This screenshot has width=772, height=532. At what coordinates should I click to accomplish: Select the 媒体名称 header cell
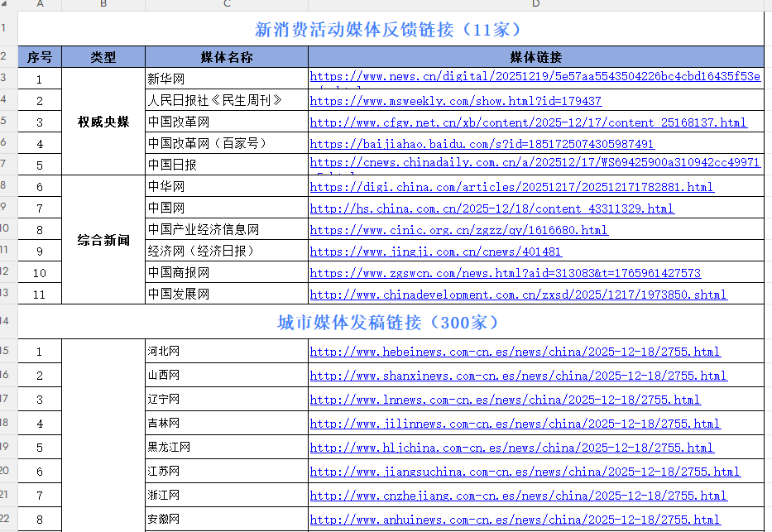point(225,57)
